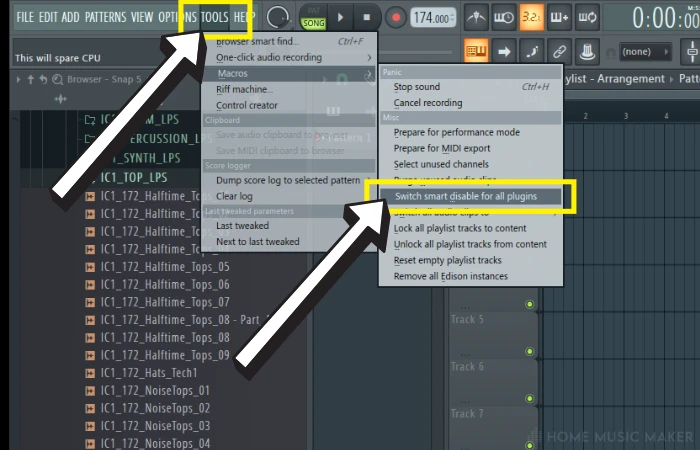Enable step editing footsteps icon
The image size is (700, 450).
pyautogui.click(x=532, y=51)
